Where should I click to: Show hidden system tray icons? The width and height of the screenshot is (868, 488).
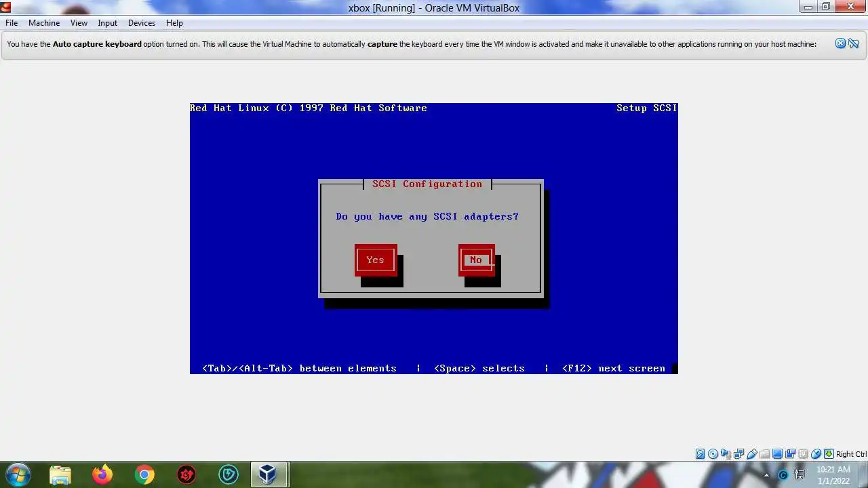pos(767,475)
